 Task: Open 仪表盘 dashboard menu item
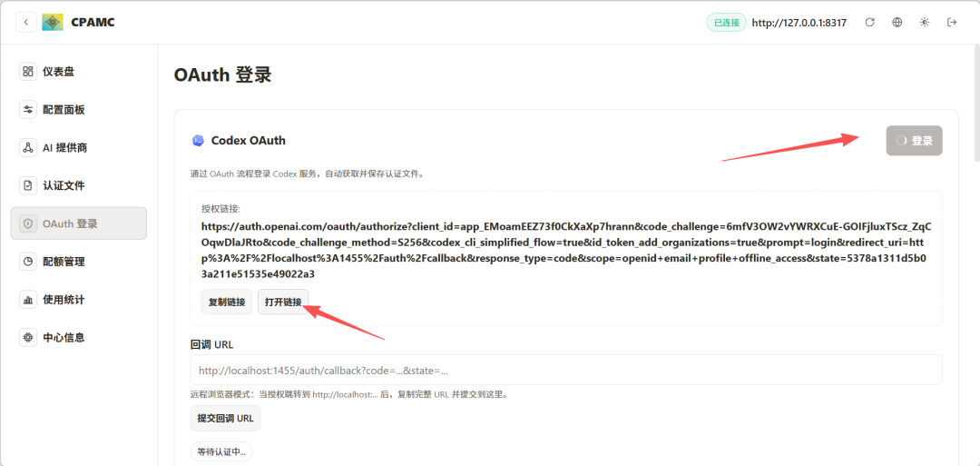[x=79, y=71]
